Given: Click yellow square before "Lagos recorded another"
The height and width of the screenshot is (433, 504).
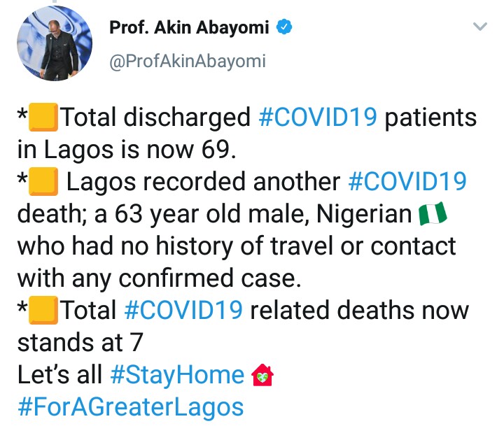Looking at the screenshot, I should pos(43,182).
